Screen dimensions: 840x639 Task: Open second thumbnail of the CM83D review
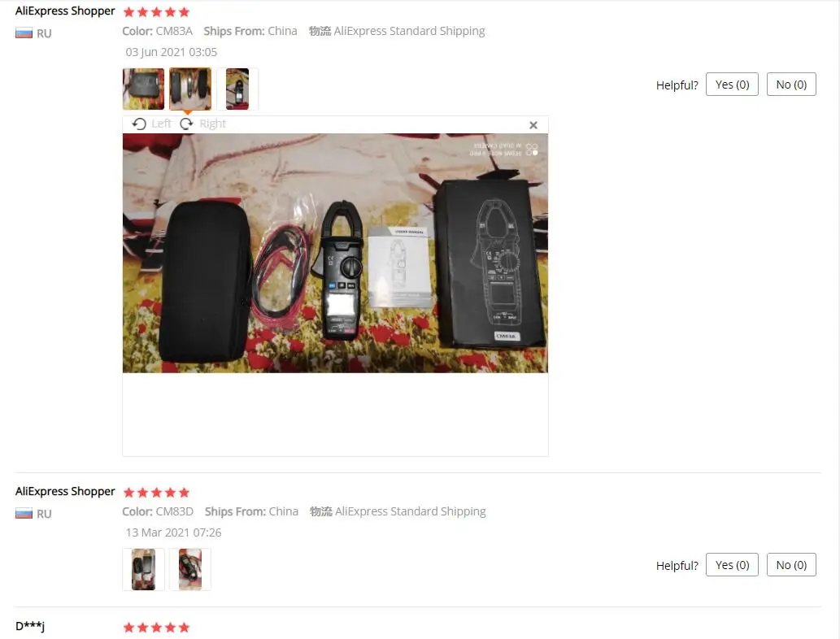click(190, 569)
